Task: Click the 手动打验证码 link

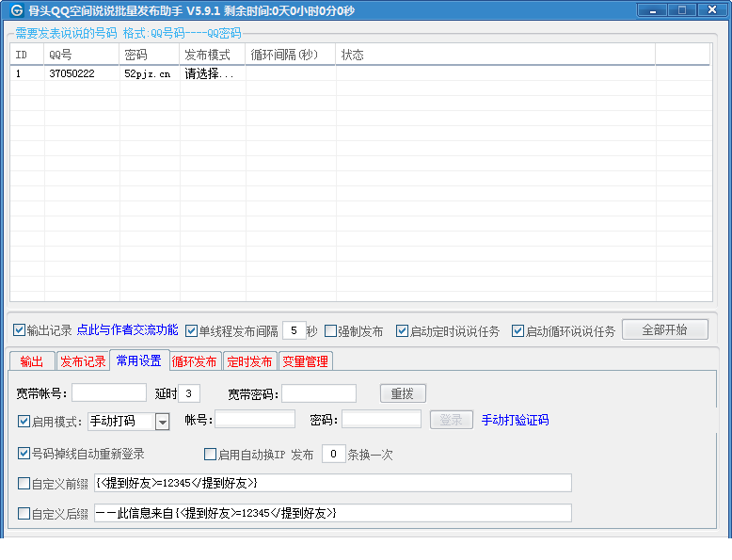Action: tap(516, 420)
